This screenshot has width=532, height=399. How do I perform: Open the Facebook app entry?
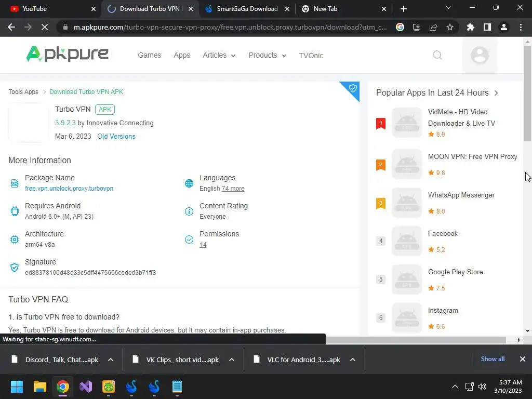(443, 233)
